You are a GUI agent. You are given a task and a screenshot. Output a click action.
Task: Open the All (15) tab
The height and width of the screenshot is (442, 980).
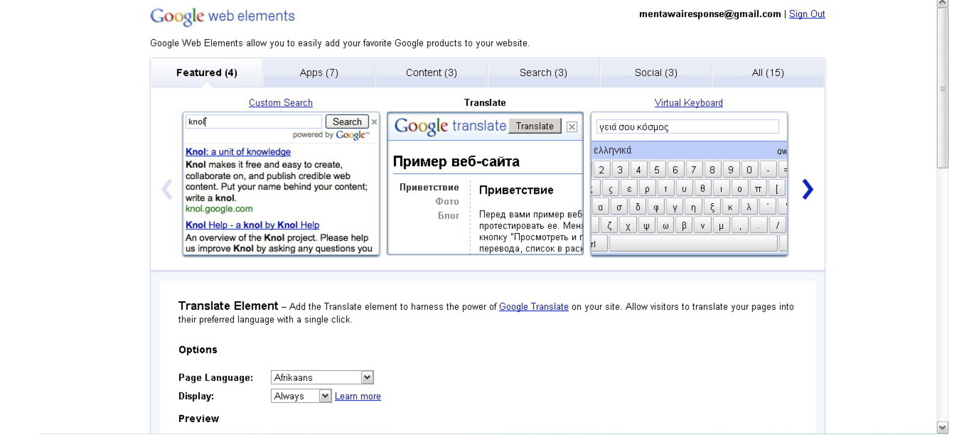[768, 73]
